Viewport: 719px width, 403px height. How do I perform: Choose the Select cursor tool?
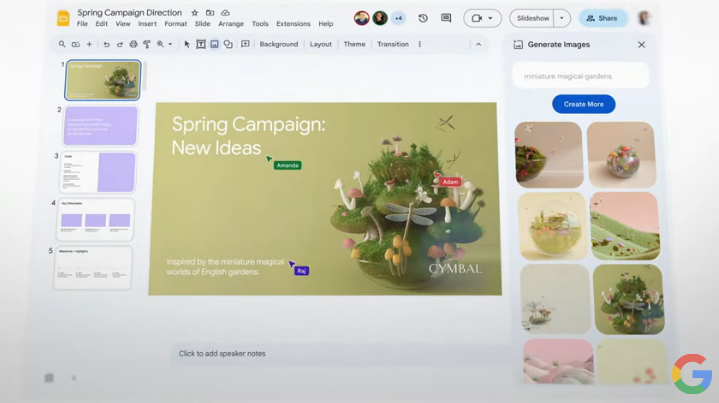pos(187,44)
